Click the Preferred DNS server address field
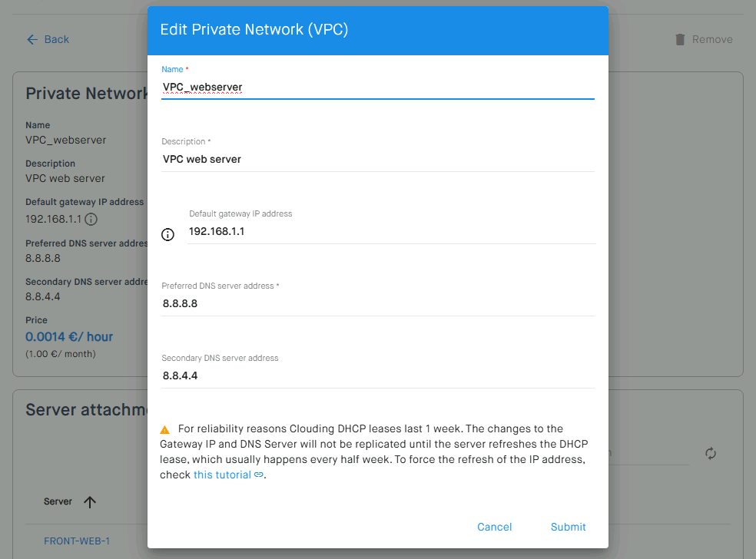This screenshot has width=756, height=559. pos(377,303)
